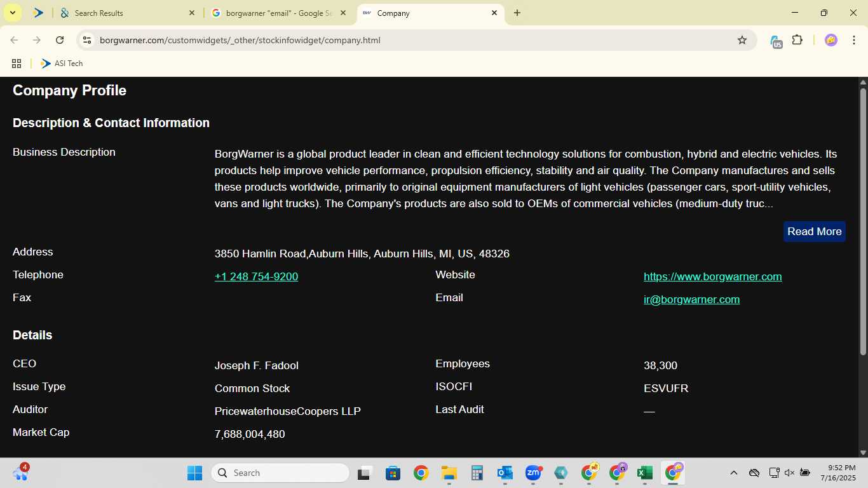The height and width of the screenshot is (488, 868).
Task: Open the teal diamond app in taskbar
Action: pyautogui.click(x=561, y=473)
